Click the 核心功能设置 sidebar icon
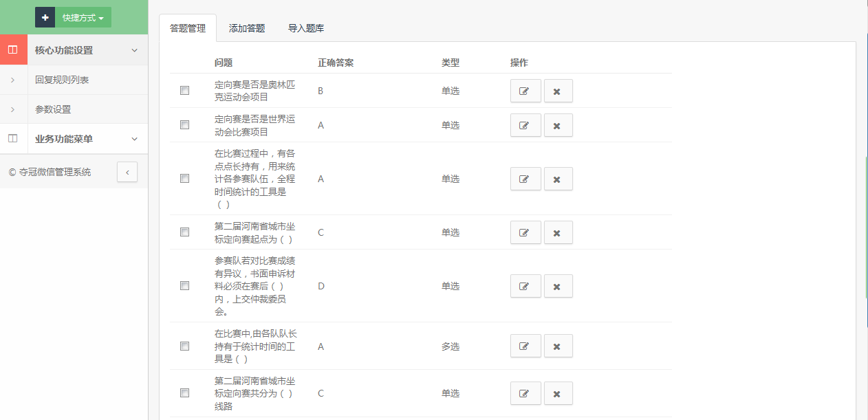The height and width of the screenshot is (420, 868). pos(13,50)
